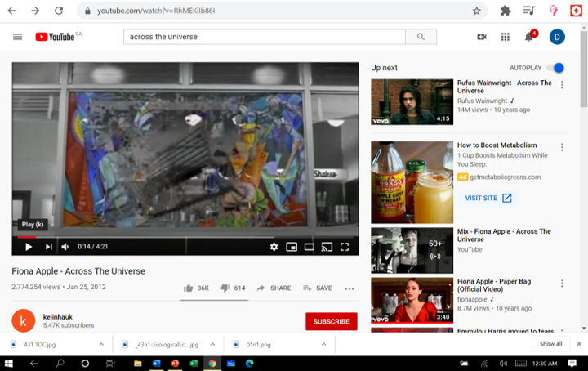The image size is (588, 371).
Task: Cast the video to a TV
Action: tap(327, 247)
